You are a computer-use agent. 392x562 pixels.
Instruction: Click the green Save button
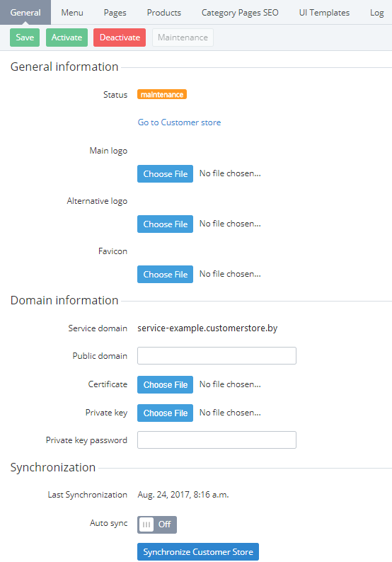click(25, 38)
